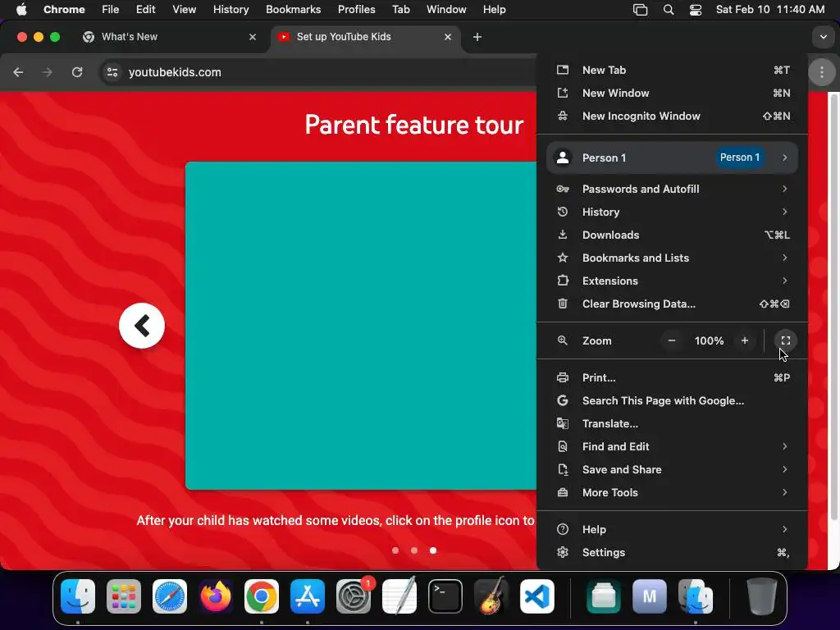Select New Tab menu entry
Viewport: 840px width, 630px height.
pyautogui.click(x=672, y=71)
